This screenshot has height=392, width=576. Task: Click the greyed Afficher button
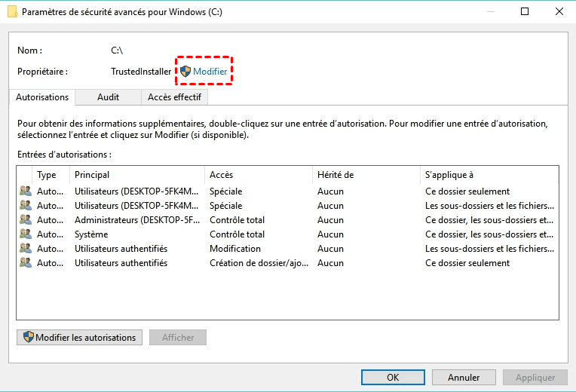point(178,337)
